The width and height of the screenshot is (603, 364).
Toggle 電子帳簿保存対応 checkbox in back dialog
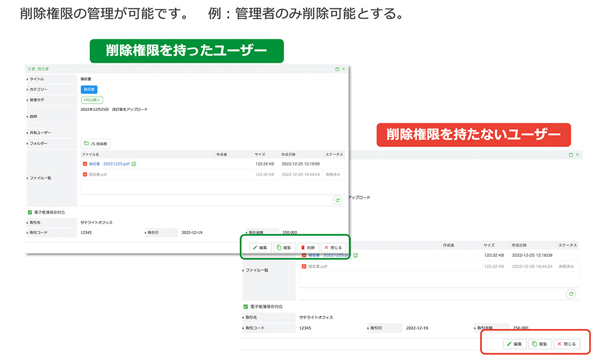point(245,306)
